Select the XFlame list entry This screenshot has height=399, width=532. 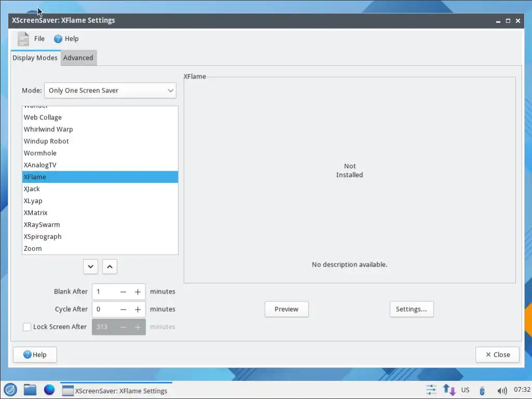(100, 177)
